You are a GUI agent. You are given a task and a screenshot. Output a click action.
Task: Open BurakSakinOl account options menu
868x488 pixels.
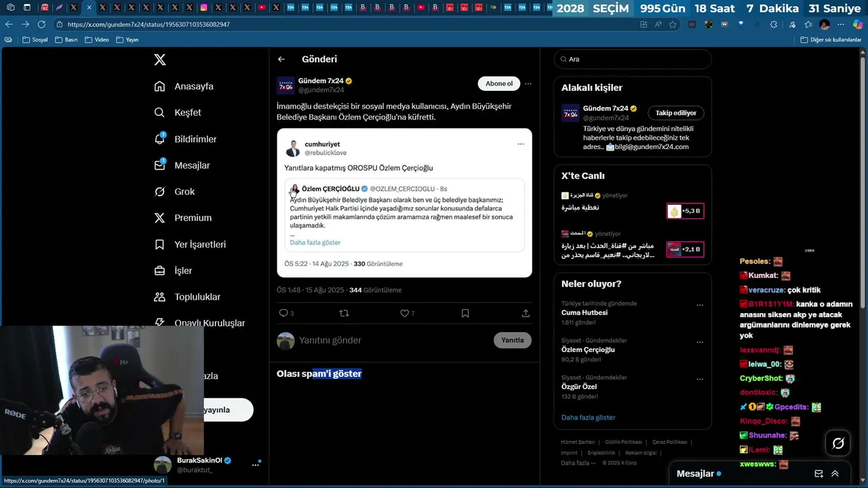[x=255, y=465]
